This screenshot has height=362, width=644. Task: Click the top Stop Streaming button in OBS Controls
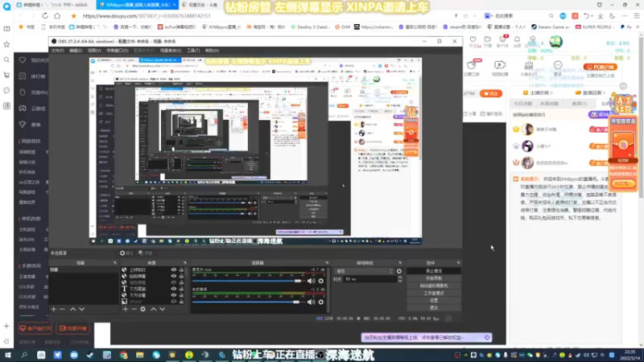(x=434, y=271)
